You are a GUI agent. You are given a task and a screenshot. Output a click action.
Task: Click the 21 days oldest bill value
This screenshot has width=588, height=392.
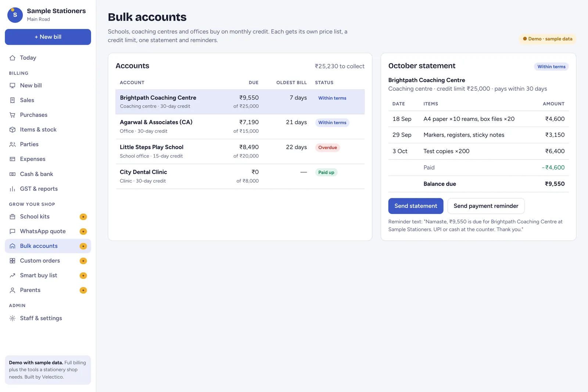tap(296, 122)
